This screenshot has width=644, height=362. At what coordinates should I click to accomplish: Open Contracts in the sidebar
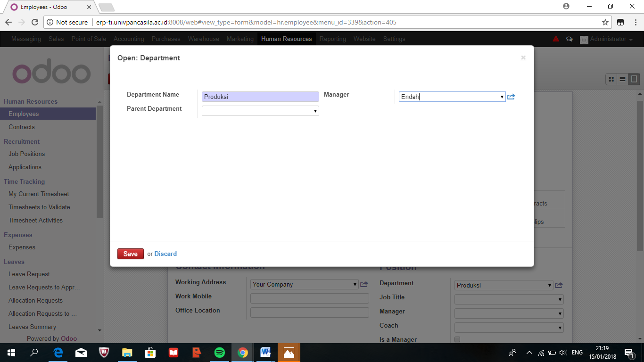(x=22, y=127)
